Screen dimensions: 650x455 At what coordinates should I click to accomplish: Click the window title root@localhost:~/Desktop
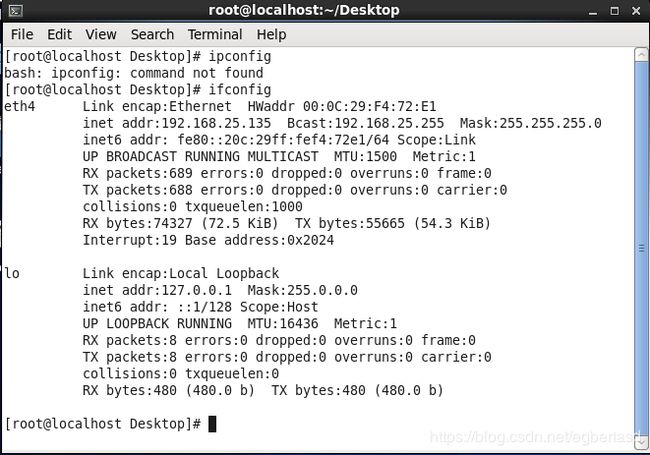pos(303,10)
